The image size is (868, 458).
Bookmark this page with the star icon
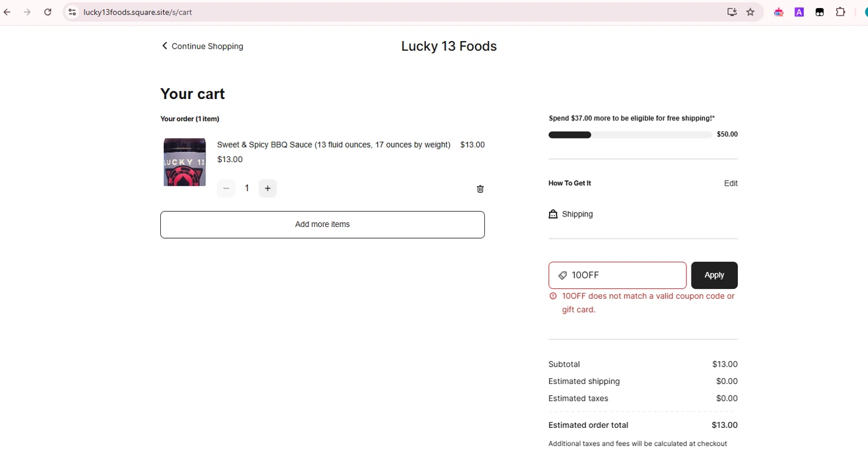pos(751,12)
